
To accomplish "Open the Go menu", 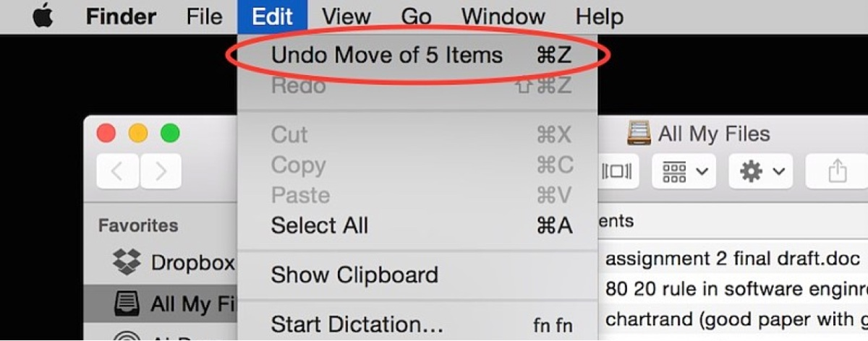I will 416,16.
